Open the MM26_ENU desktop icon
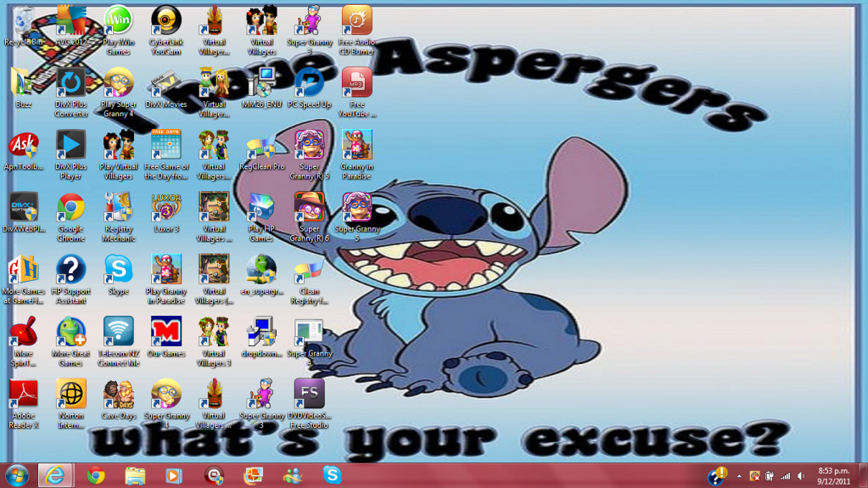The height and width of the screenshot is (488, 868). 262,88
